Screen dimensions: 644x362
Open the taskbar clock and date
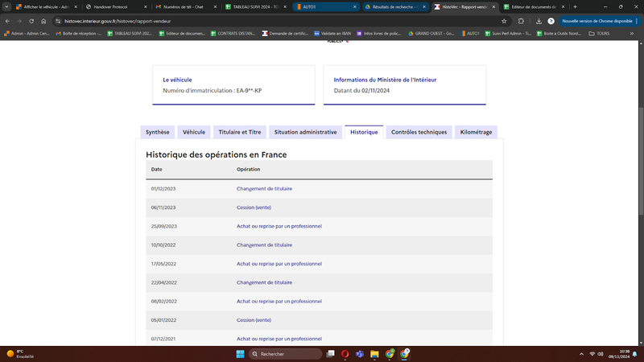[619, 354]
